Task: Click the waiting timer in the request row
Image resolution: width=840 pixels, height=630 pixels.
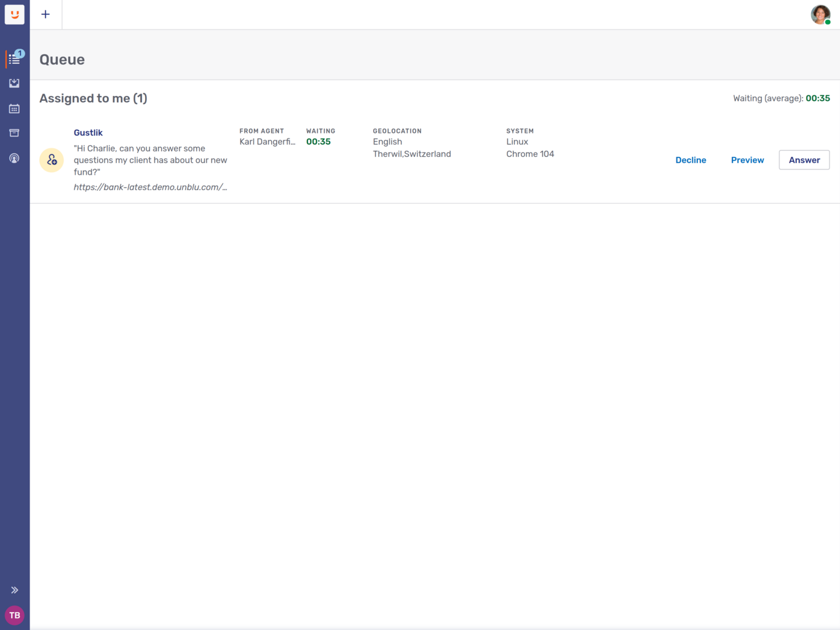Action: (x=319, y=142)
